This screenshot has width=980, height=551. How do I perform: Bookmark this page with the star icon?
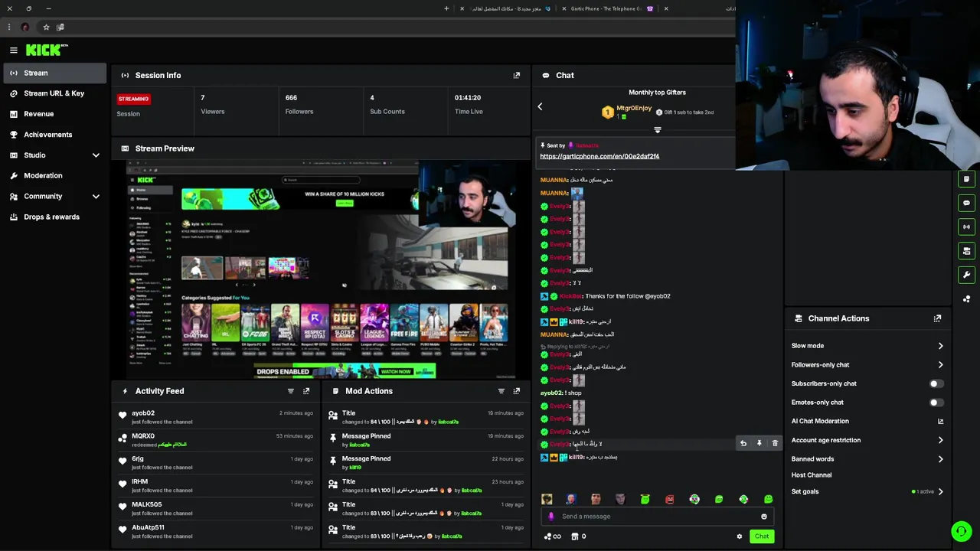(x=46, y=27)
